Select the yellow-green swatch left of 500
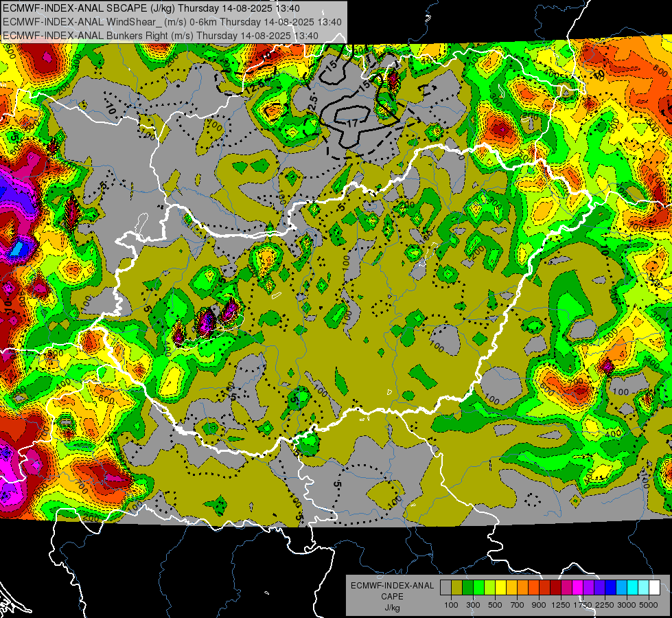Screen dimensions: 672x618 pyautogui.click(x=490, y=588)
